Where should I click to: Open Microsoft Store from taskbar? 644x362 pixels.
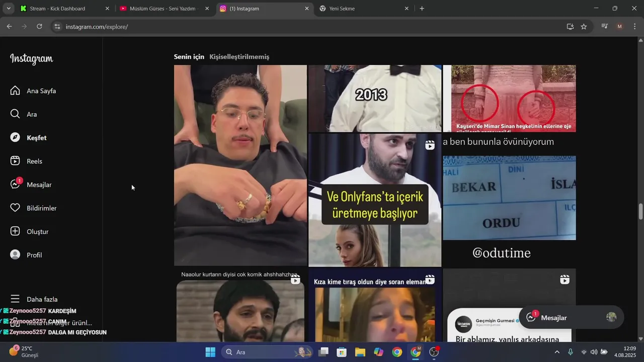coord(342,352)
